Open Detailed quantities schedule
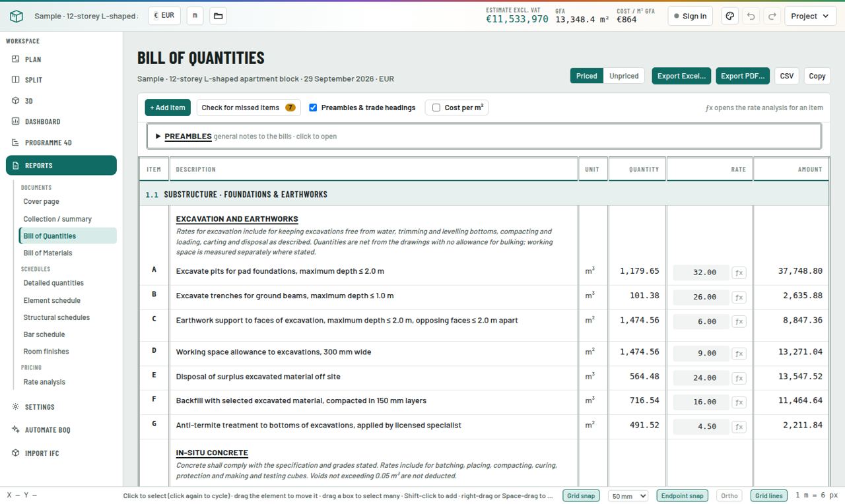Screen dimensions: 845x504 pos(69,283)
